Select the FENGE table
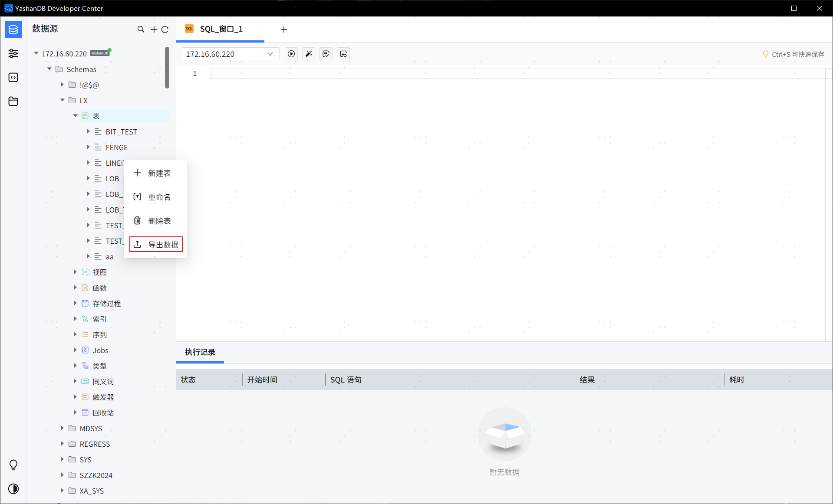Viewport: 833px width, 504px height. tap(117, 147)
